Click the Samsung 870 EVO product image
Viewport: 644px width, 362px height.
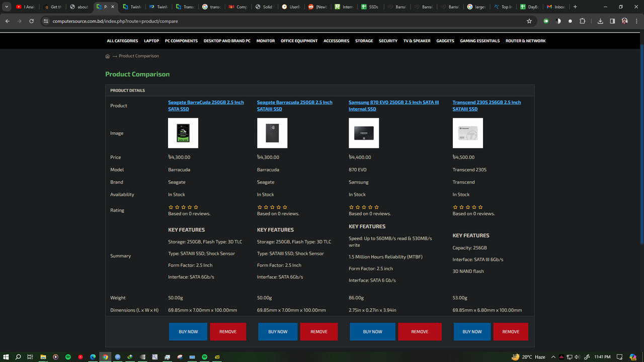click(364, 133)
